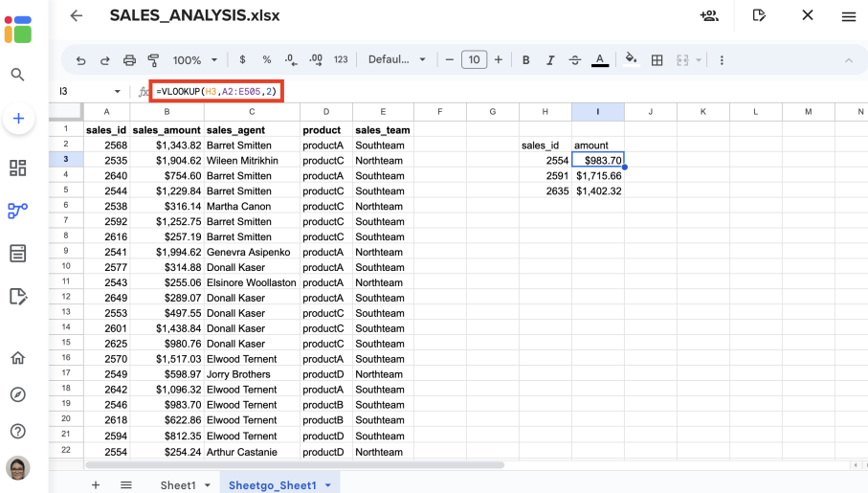The width and height of the screenshot is (868, 493).
Task: Open the forms list sidebar icon
Action: pyautogui.click(x=18, y=254)
